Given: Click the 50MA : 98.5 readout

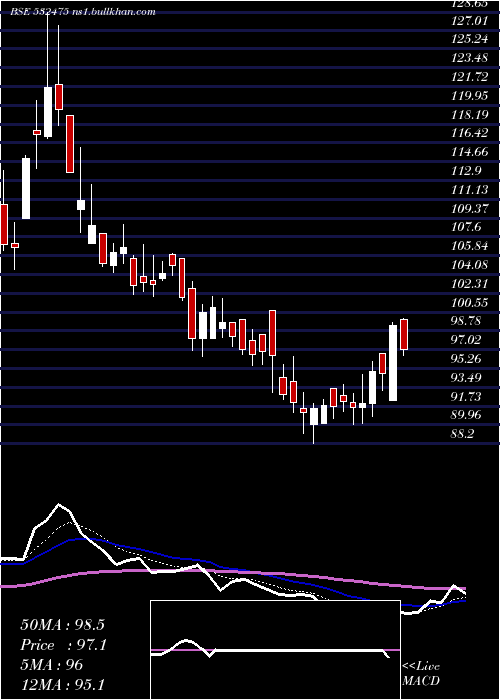Looking at the screenshot, I should coord(63,625).
